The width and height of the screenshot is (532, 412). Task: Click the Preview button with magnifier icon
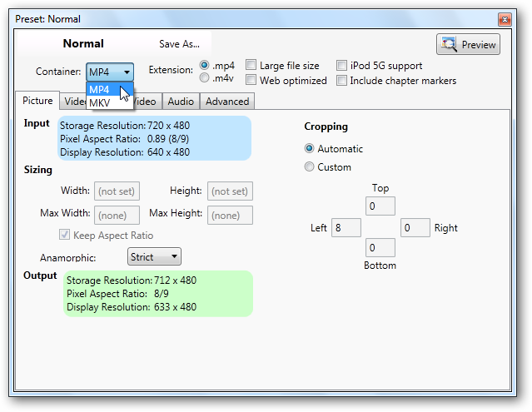[x=468, y=44]
